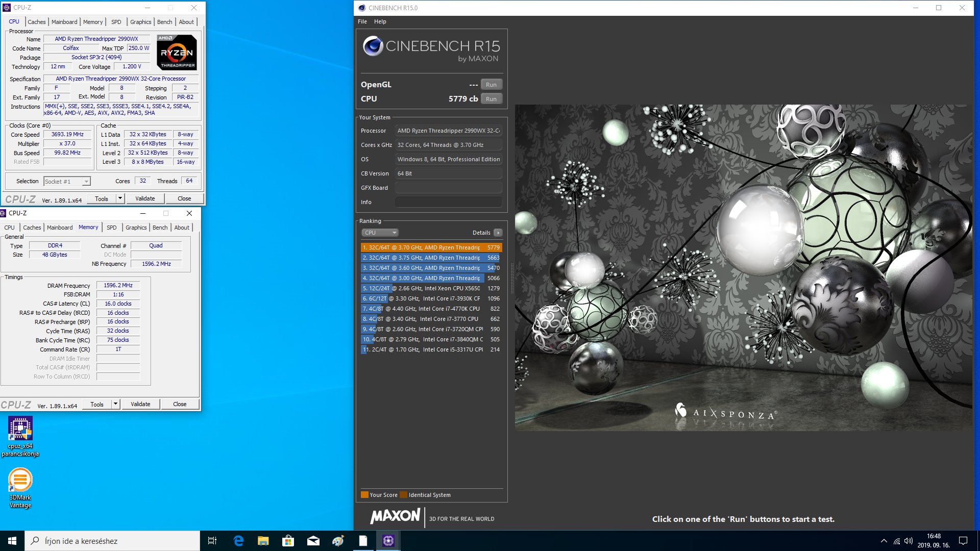Image resolution: width=980 pixels, height=551 pixels.
Task: Open cpuz_x64 parancsikonja desktop shortcut
Action: click(20, 436)
